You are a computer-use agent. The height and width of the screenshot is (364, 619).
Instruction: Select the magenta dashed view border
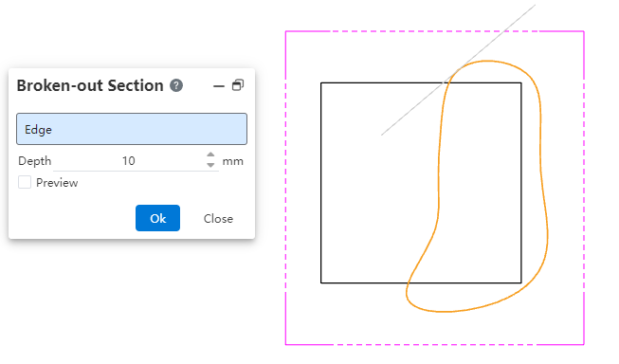click(286, 188)
